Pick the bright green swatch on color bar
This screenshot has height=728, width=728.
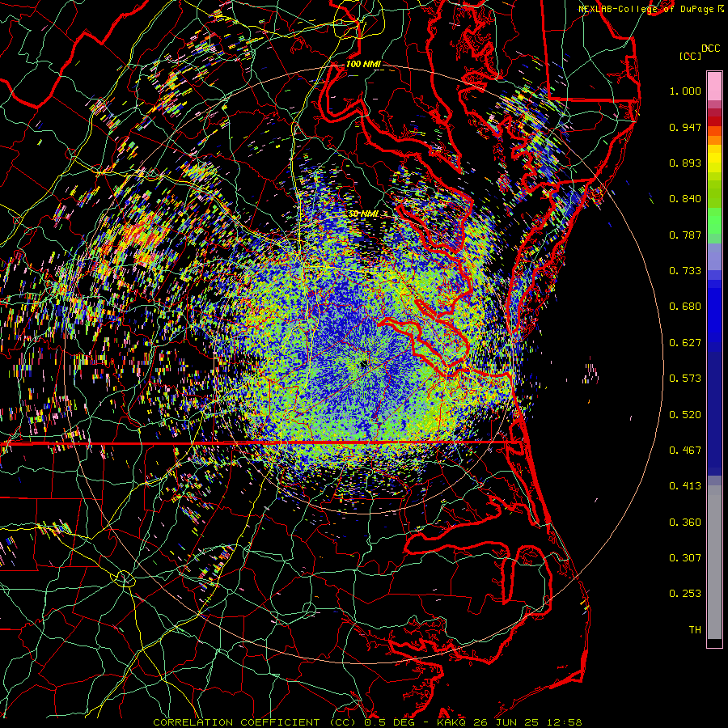coord(714,221)
